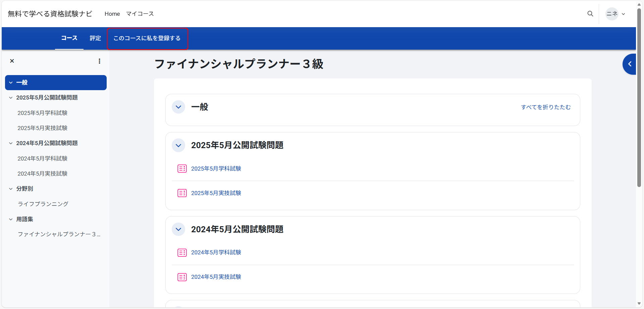Switch to the 評定 tab

point(95,39)
